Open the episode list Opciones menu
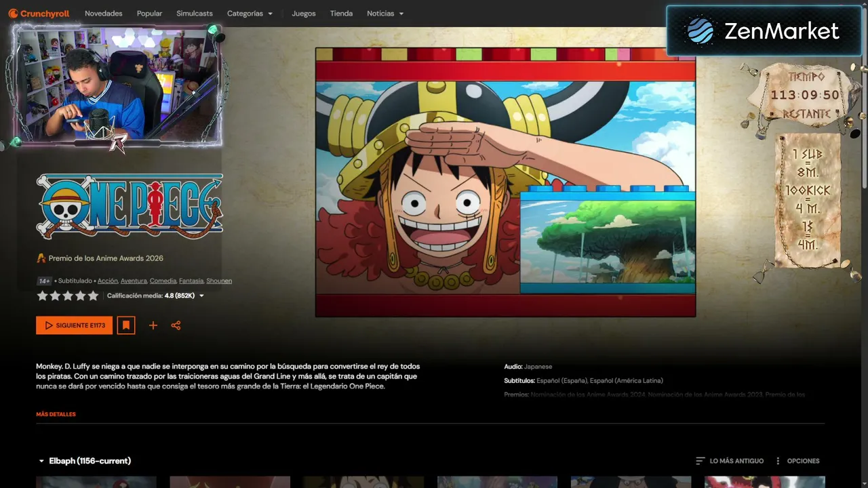The height and width of the screenshot is (488, 868). 797,461
